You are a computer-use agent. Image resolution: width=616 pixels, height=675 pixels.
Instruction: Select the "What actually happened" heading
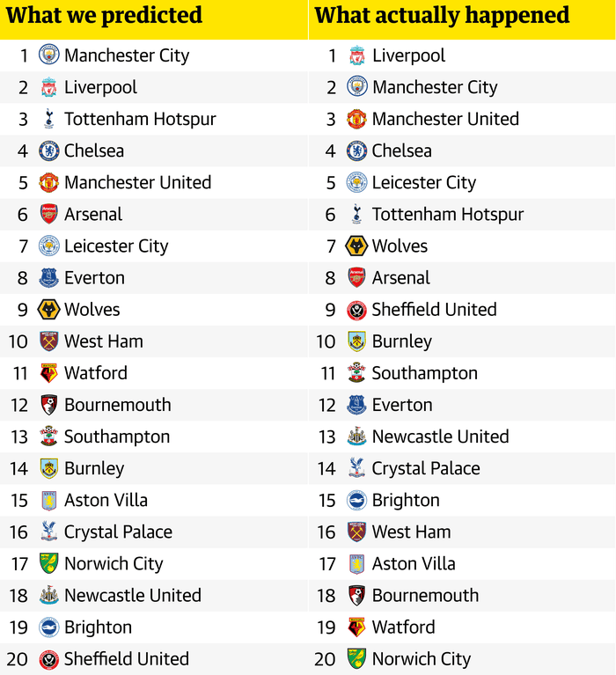click(442, 16)
